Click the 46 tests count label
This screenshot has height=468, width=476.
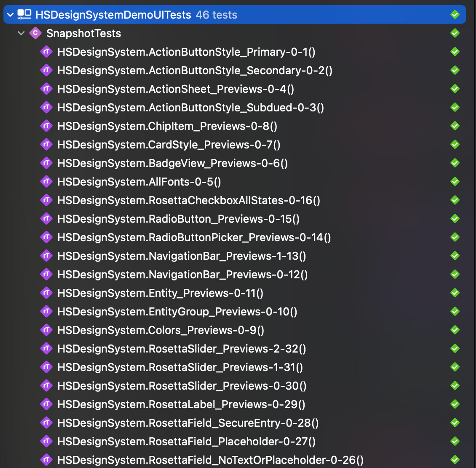[x=216, y=15]
